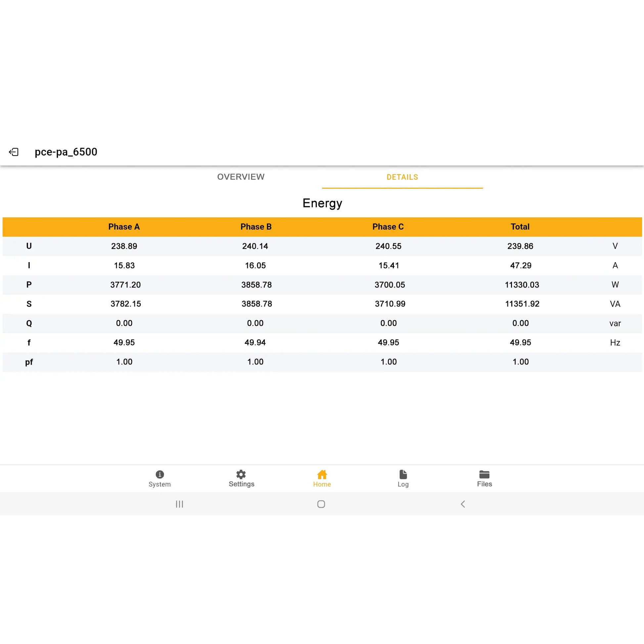Click the Phase B column header
The width and height of the screenshot is (644, 644).
pyautogui.click(x=256, y=227)
